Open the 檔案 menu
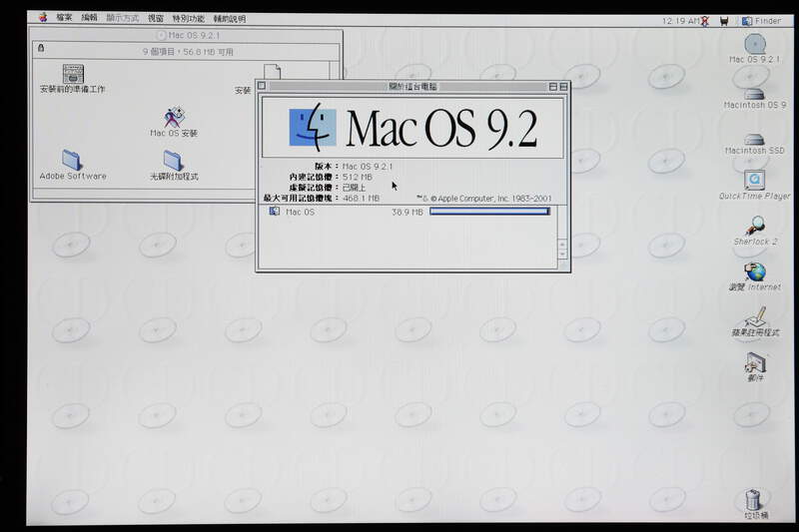The width and height of the screenshot is (799, 532). coord(64,18)
